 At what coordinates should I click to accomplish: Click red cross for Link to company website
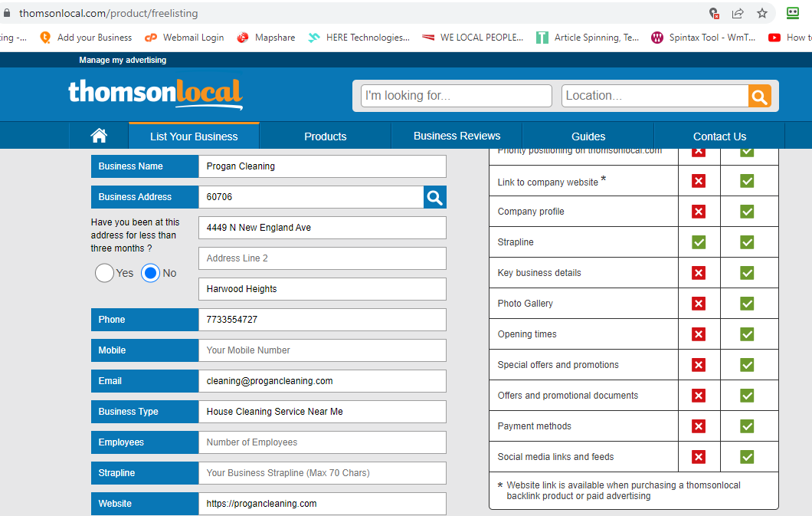point(699,181)
